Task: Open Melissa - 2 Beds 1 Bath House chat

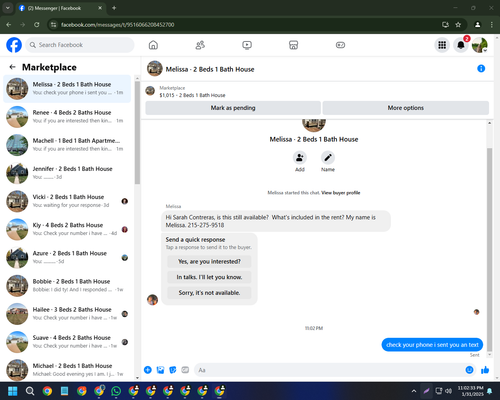Action: click(x=67, y=89)
